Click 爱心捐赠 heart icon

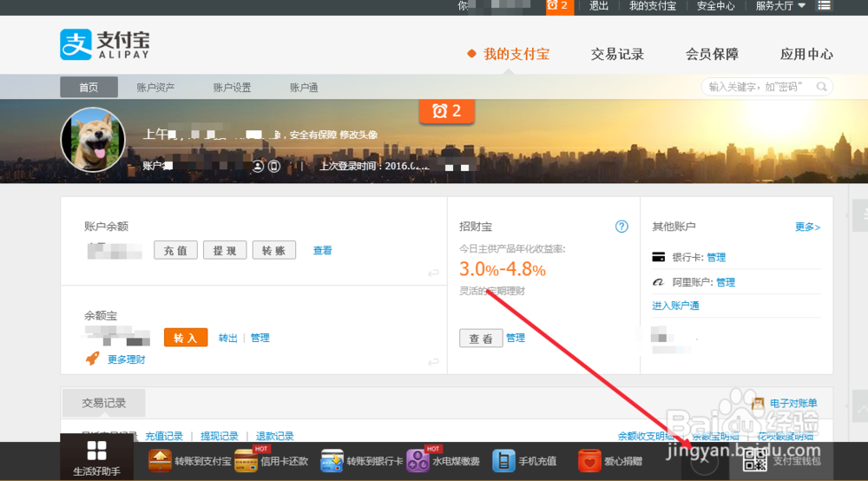click(x=589, y=460)
